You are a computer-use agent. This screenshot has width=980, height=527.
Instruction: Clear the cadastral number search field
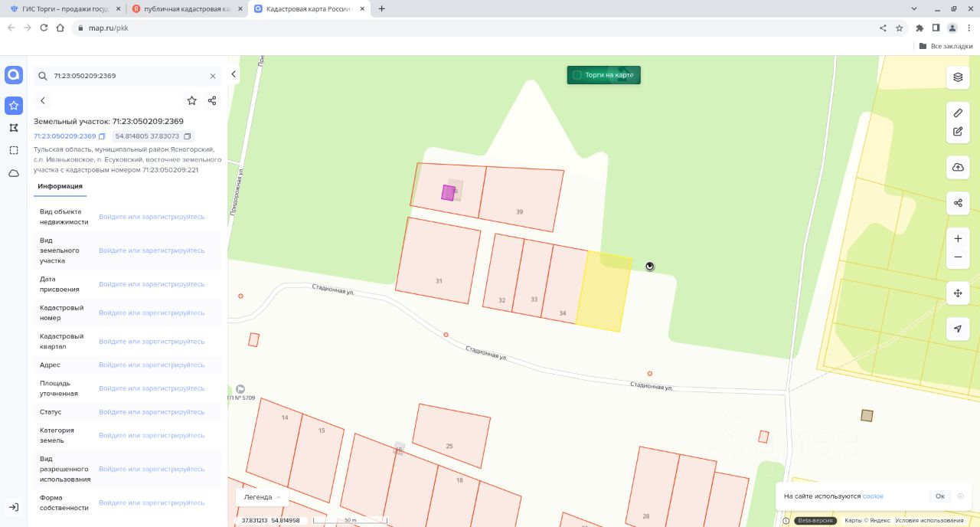pos(213,76)
